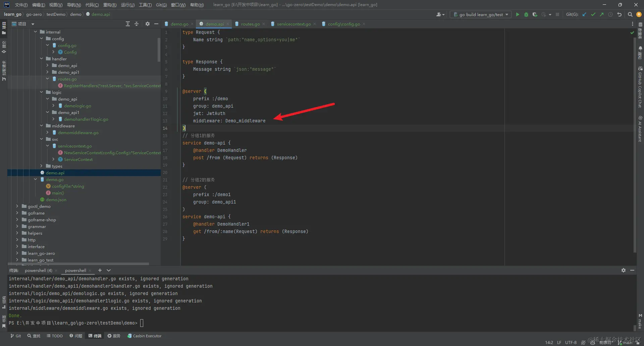Click the project tree horizontal scrollbar
This screenshot has height=346, width=644.
coord(78,264)
